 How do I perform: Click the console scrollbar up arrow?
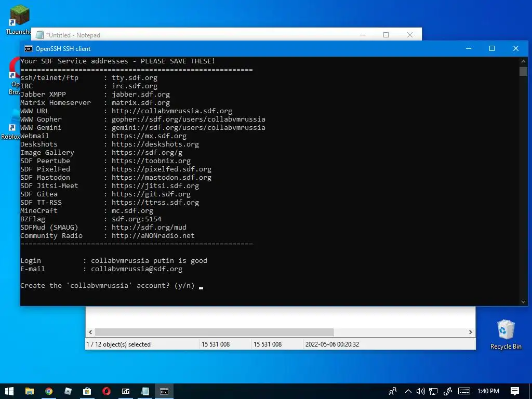pyautogui.click(x=523, y=62)
